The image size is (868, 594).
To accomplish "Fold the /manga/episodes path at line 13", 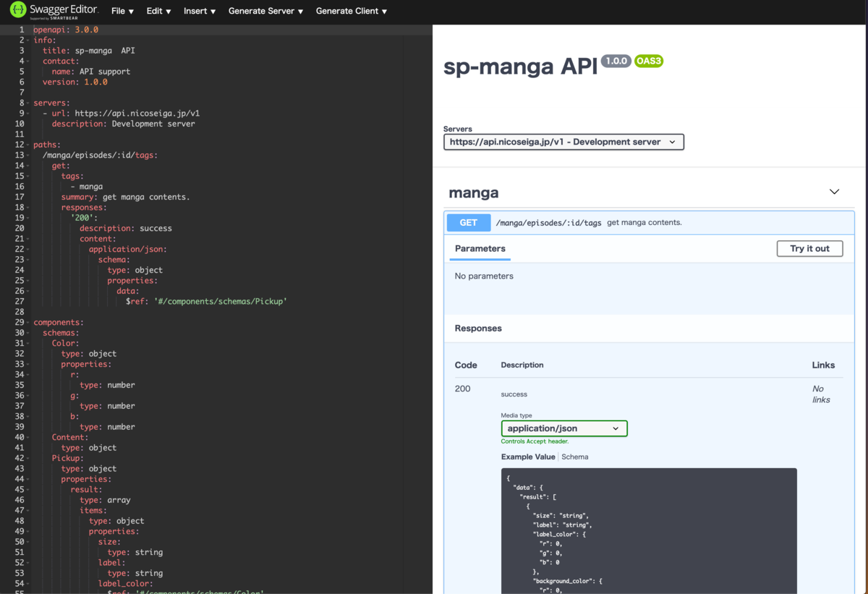I will point(28,155).
